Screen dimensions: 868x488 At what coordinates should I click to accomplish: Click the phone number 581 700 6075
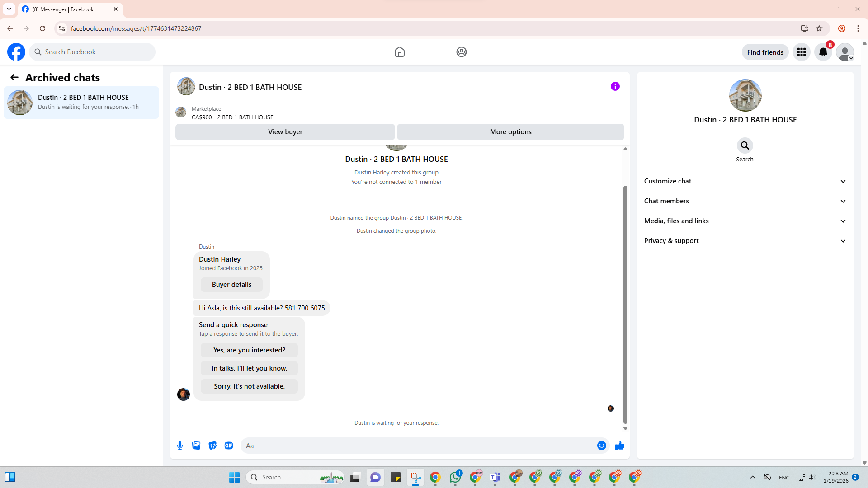pyautogui.click(x=305, y=308)
